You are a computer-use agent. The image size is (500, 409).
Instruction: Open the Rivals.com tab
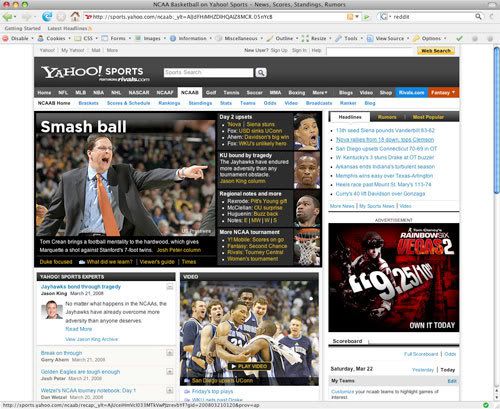coord(412,93)
